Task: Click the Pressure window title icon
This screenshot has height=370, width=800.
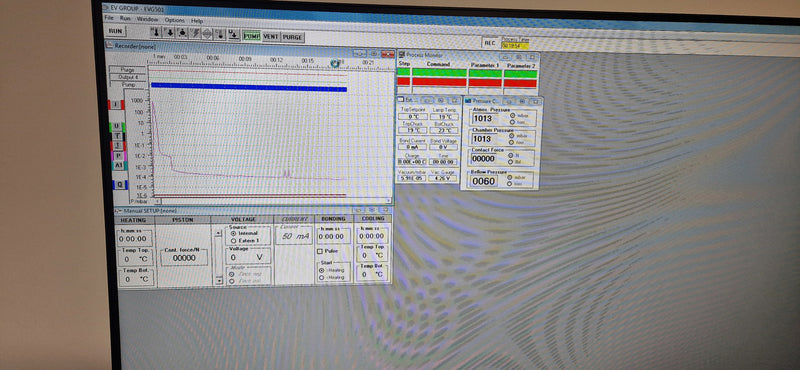Action: point(468,101)
